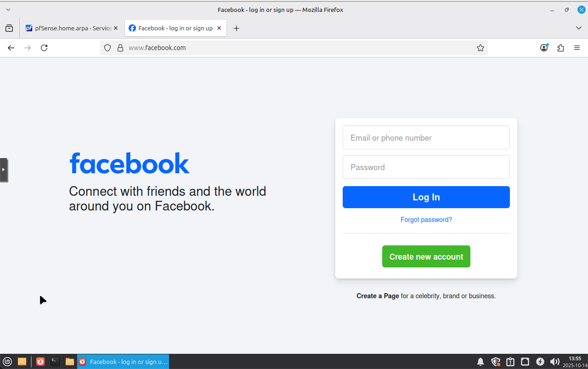Open Firefox hamburger application menu
This screenshot has height=369, width=588.
(577, 48)
